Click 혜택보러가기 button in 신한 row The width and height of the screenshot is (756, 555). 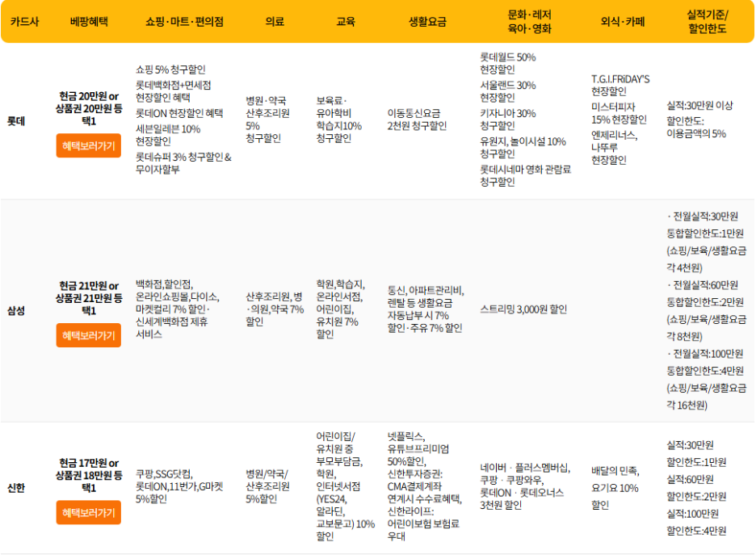click(88, 512)
